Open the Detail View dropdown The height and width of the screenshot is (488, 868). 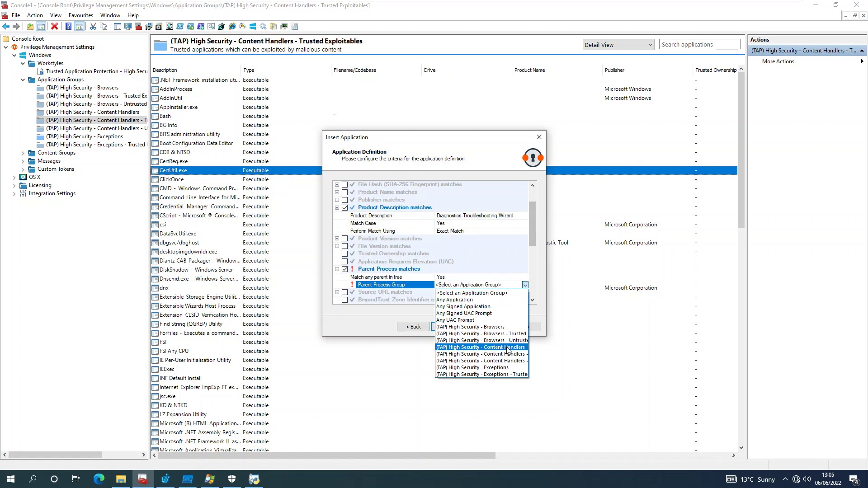[x=618, y=45]
